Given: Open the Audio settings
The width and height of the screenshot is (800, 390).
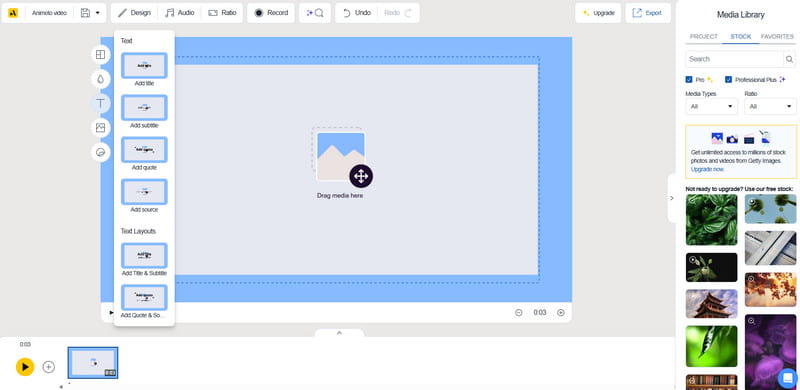Looking at the screenshot, I should (x=180, y=13).
